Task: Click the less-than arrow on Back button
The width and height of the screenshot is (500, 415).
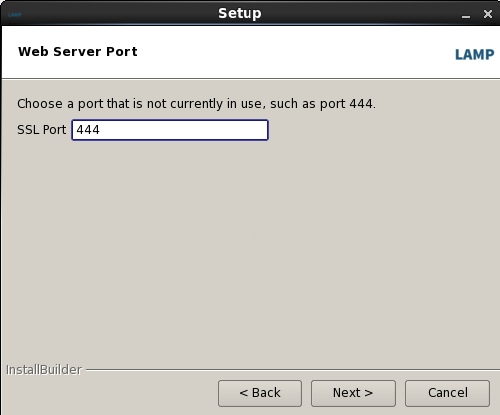Action: pyautogui.click(x=244, y=393)
